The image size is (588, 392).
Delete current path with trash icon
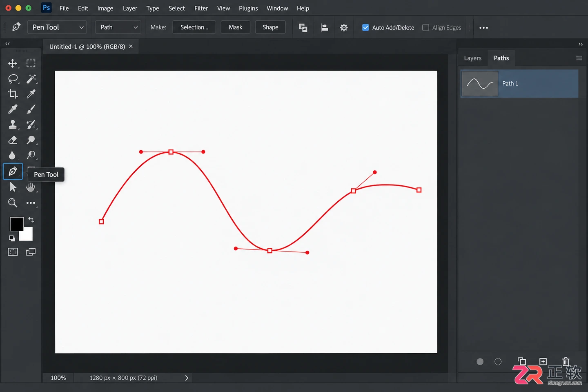tap(566, 361)
